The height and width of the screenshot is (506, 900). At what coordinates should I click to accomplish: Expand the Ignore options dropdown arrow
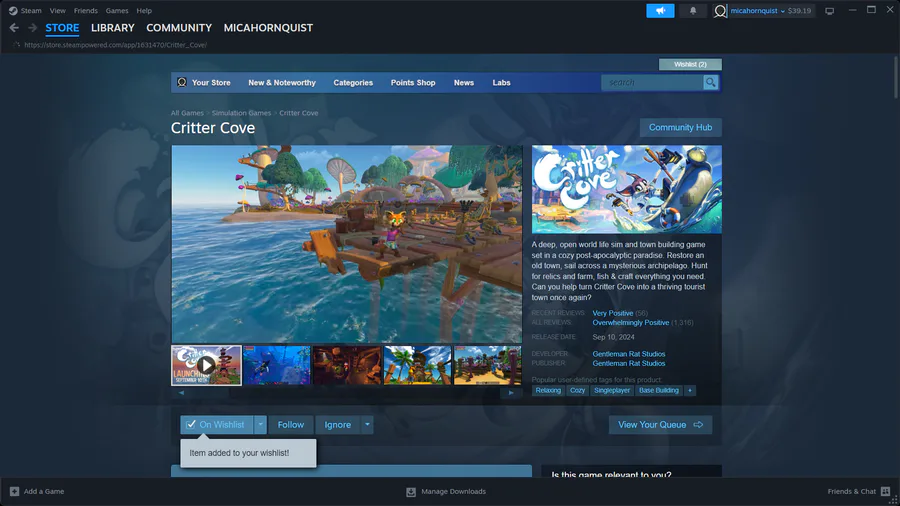click(367, 425)
